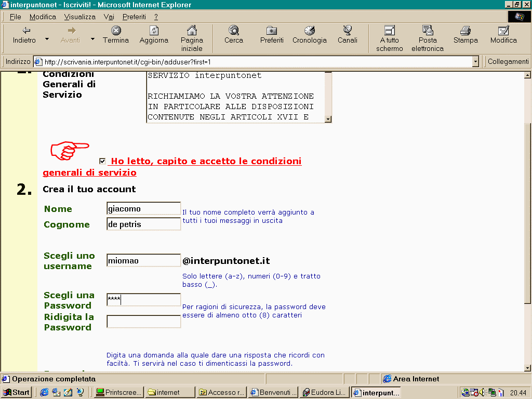
Task: Switch to Benvenuti taskbar window
Action: point(273,392)
